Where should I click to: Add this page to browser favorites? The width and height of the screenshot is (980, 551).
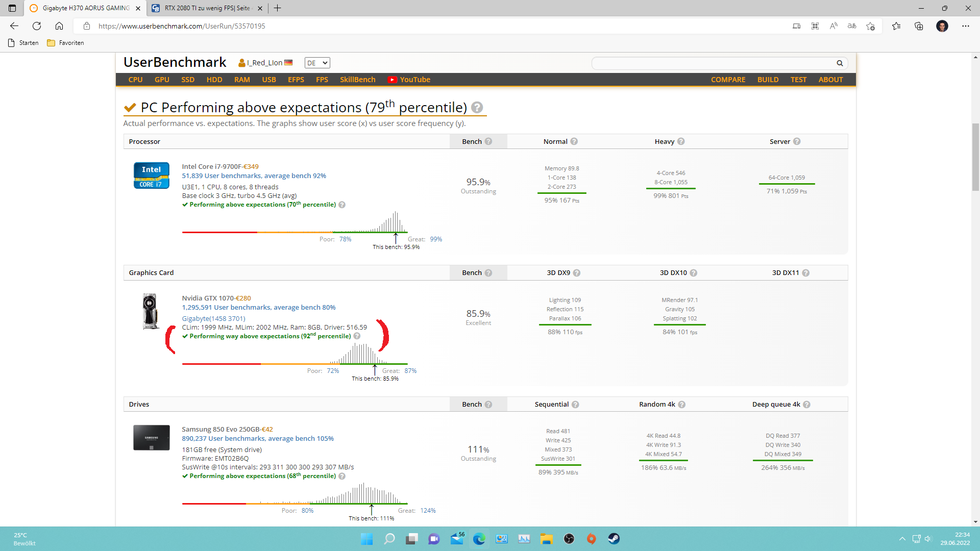(871, 26)
